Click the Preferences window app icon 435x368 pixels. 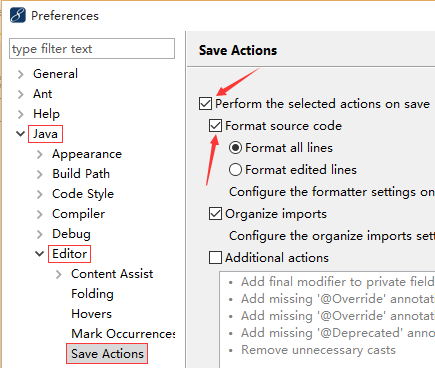(x=18, y=16)
